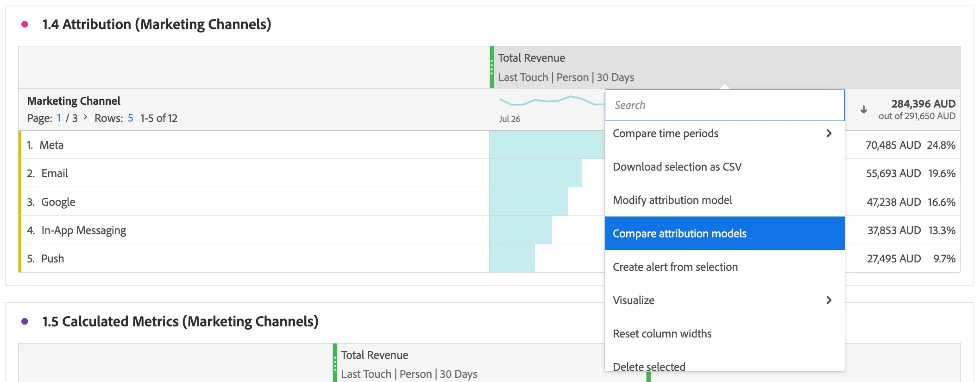Click the page number 1 link
The height and width of the screenshot is (382, 980).
59,118
